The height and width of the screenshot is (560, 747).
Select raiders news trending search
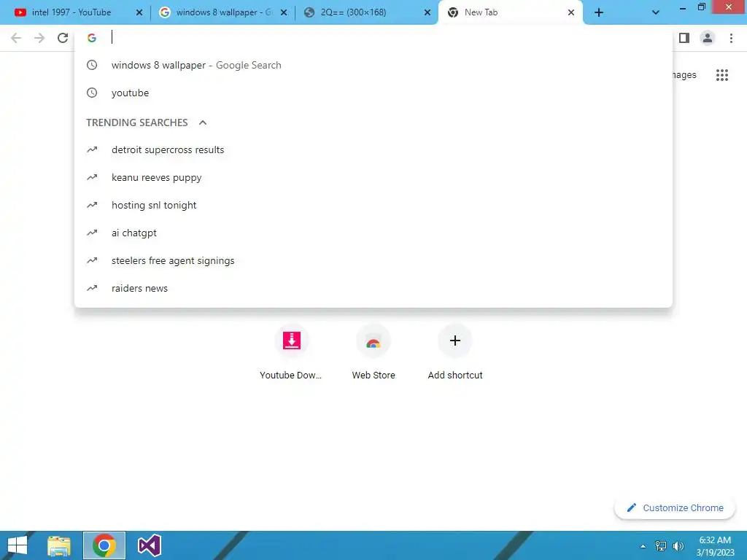(373, 288)
